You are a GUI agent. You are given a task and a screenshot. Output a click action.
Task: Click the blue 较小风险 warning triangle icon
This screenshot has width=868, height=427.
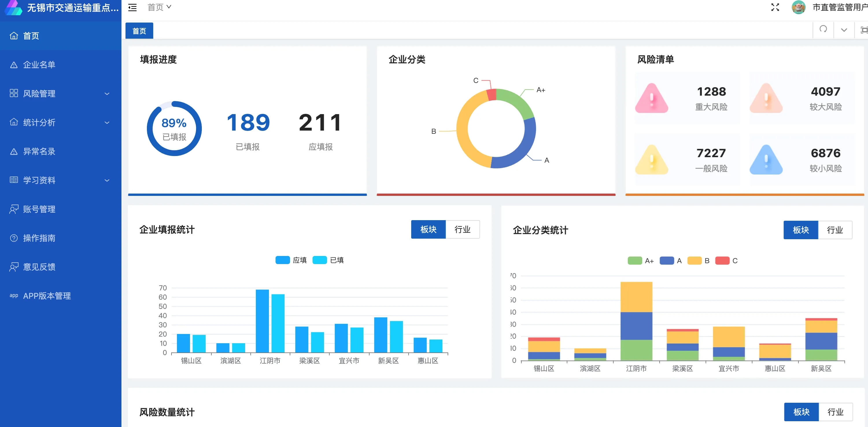[766, 160]
